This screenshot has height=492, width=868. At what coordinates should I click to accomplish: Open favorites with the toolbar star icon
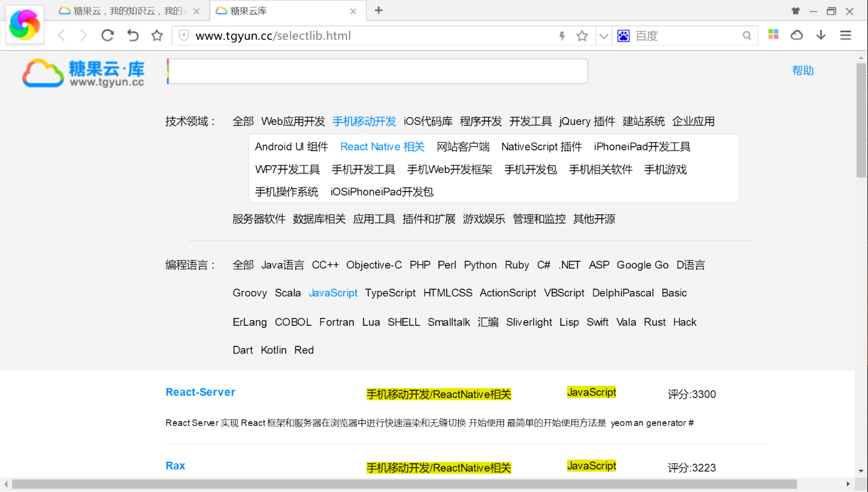tap(157, 36)
